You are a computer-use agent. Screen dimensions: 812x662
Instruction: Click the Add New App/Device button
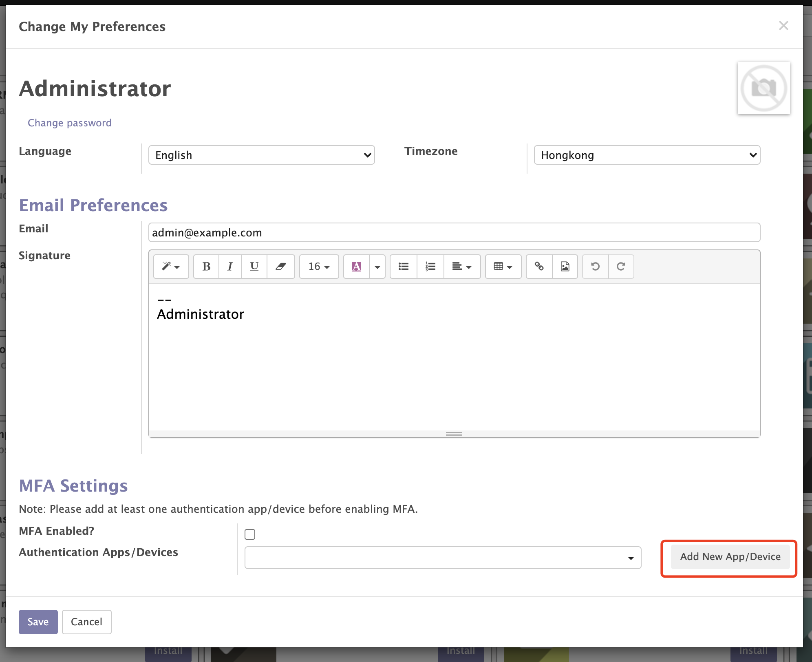pyautogui.click(x=729, y=557)
